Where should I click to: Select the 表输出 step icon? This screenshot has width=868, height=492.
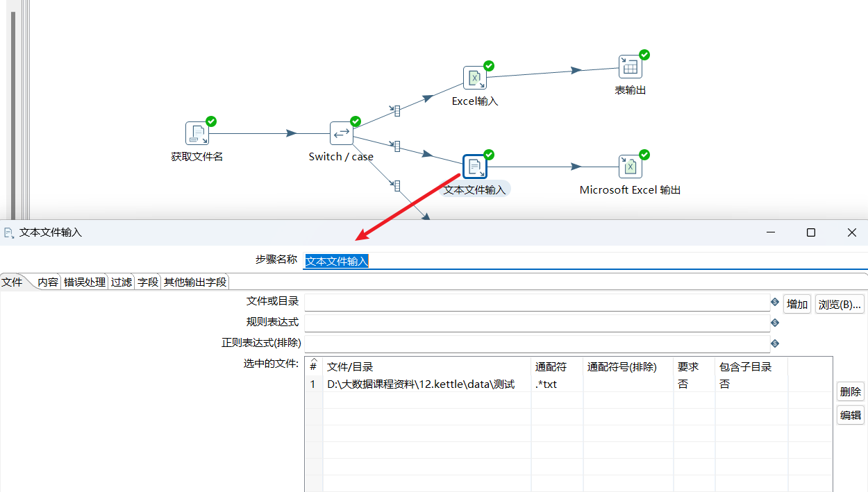click(631, 67)
